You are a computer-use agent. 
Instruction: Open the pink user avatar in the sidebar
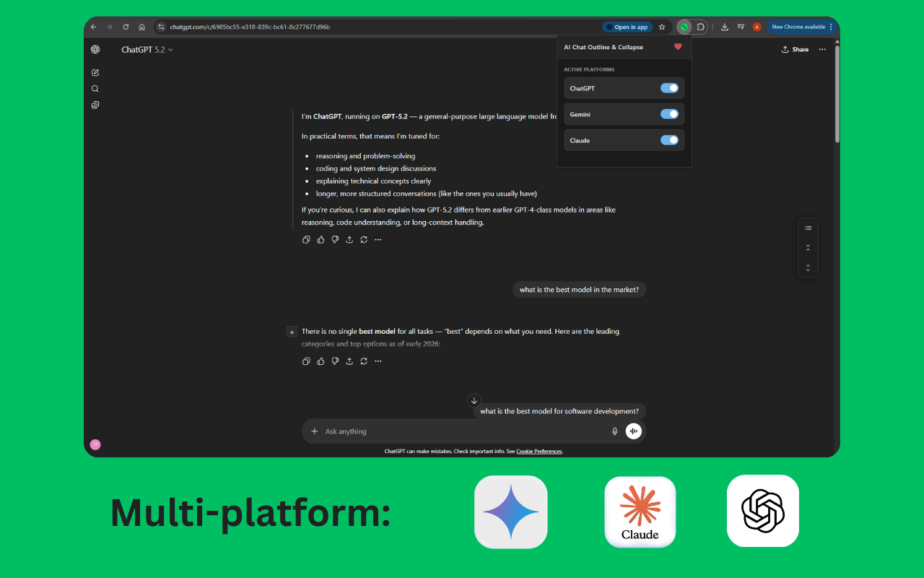pos(95,444)
